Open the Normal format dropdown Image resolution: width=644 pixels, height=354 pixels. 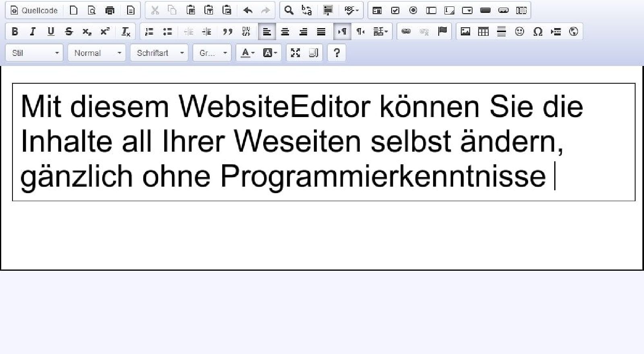point(97,53)
